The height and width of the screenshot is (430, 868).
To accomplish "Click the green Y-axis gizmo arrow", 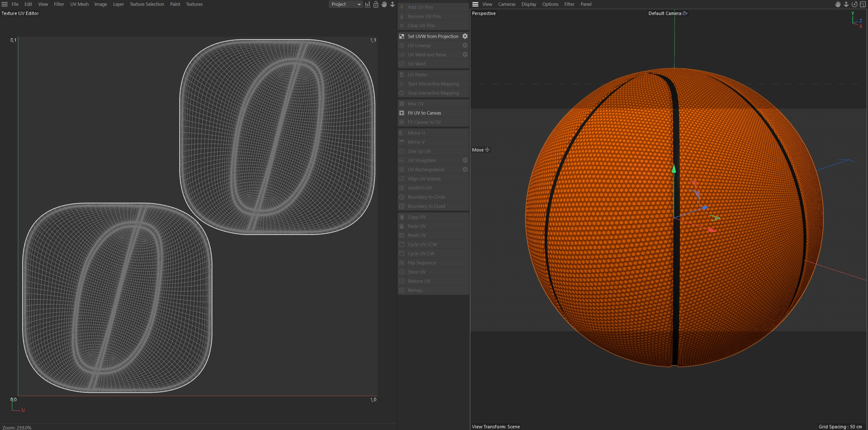I will pos(674,168).
